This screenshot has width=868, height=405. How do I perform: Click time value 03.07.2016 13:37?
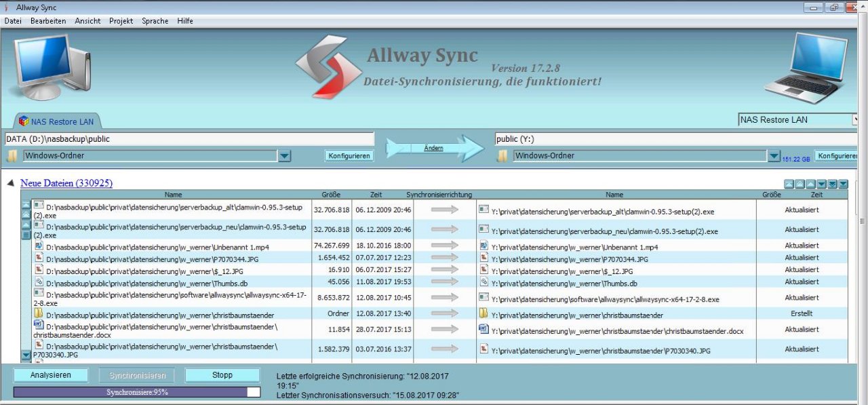[x=382, y=349]
